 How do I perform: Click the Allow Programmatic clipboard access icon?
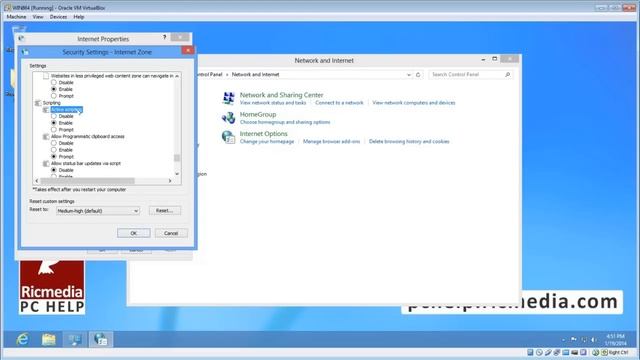pyautogui.click(x=46, y=137)
